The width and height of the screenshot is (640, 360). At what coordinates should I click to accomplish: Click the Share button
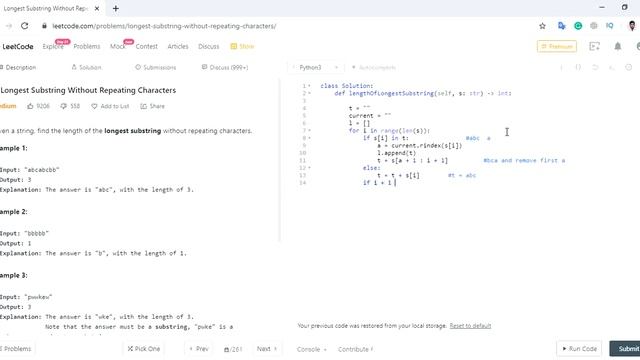pyautogui.click(x=153, y=106)
